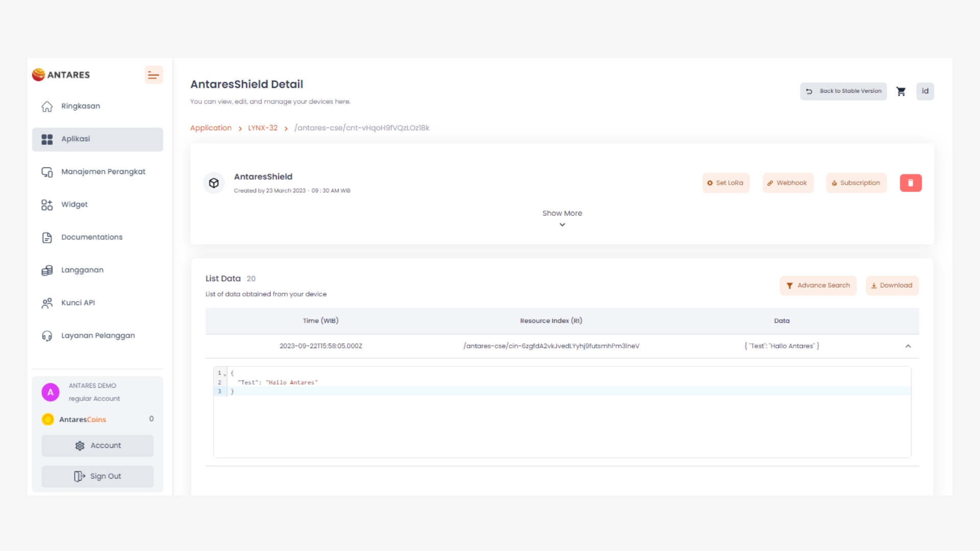
Task: Click the Kunci API people icon
Action: 47,303
